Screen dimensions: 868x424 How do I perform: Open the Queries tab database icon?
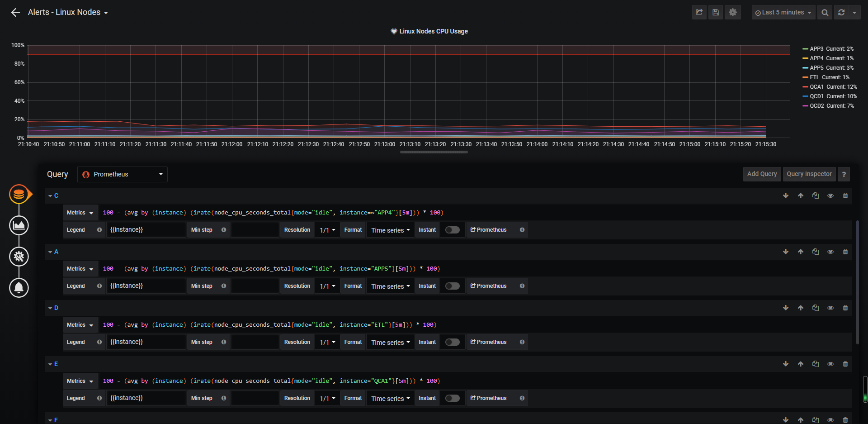pos(19,195)
